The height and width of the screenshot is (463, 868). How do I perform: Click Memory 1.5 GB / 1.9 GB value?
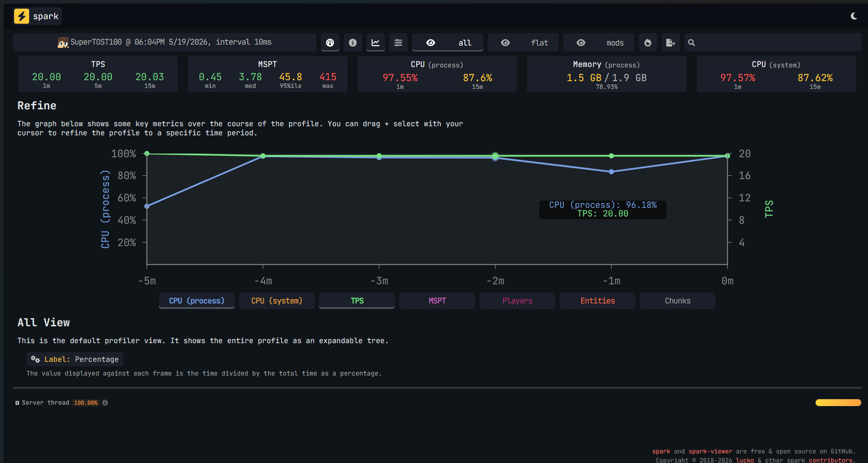(x=607, y=78)
